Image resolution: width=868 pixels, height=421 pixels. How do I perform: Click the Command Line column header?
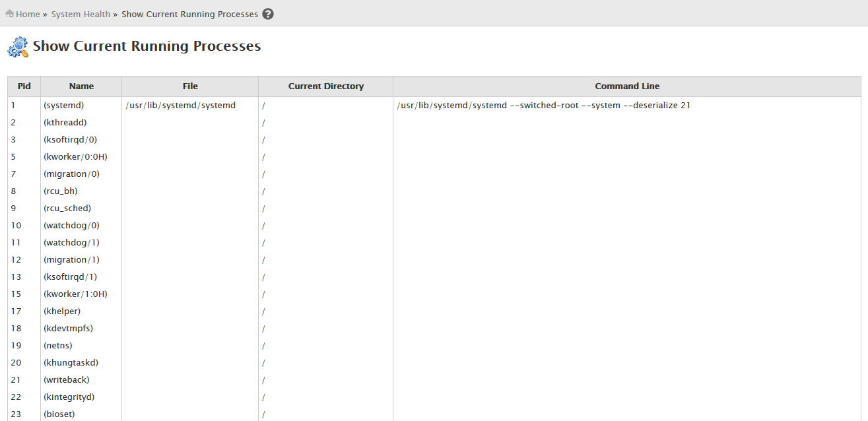click(x=627, y=86)
